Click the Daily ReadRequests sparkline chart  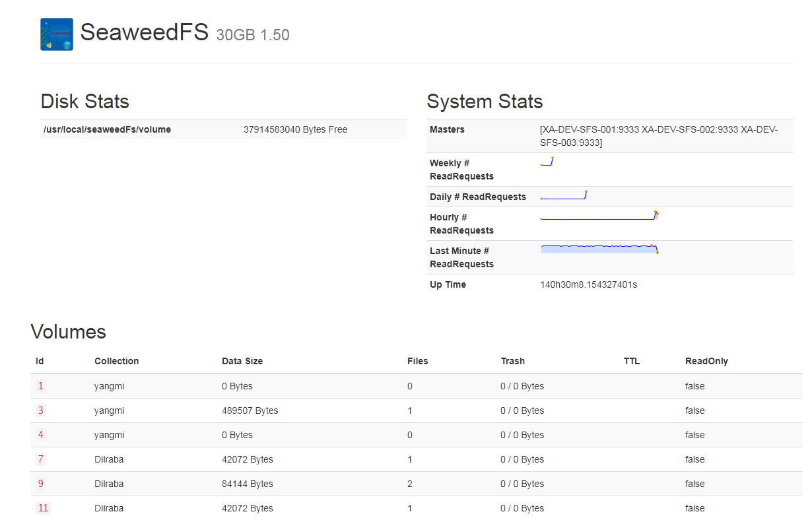pyautogui.click(x=564, y=195)
